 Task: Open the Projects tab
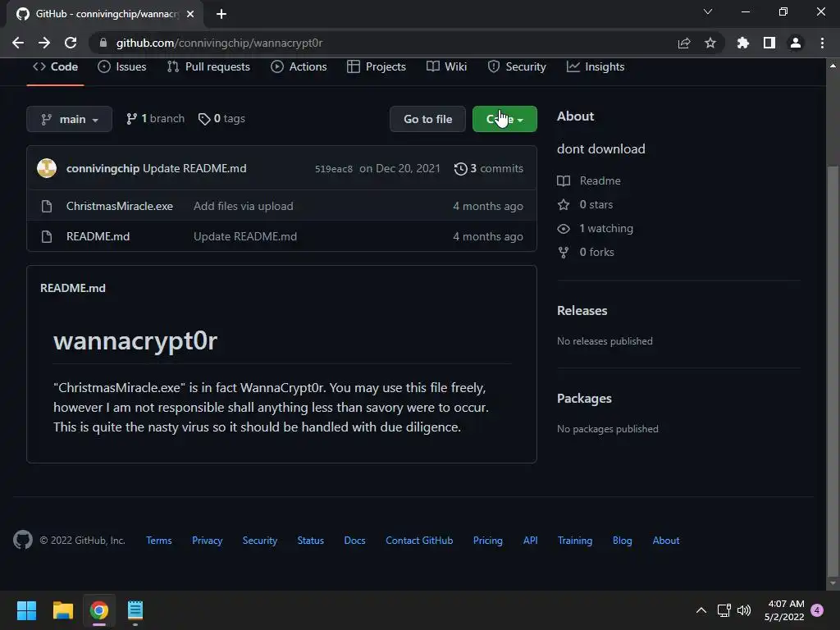point(376,66)
